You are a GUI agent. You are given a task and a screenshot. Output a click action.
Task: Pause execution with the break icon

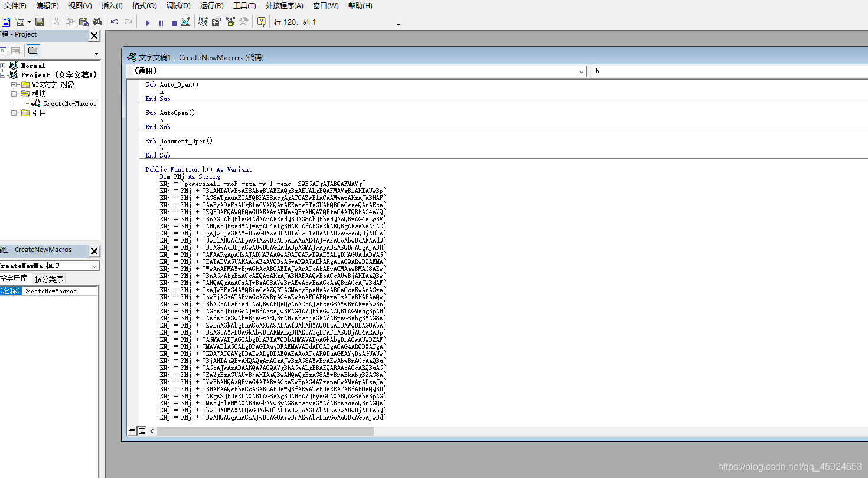point(161,22)
